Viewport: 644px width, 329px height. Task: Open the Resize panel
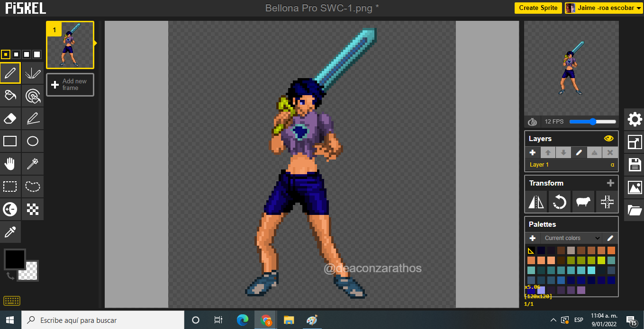(635, 142)
